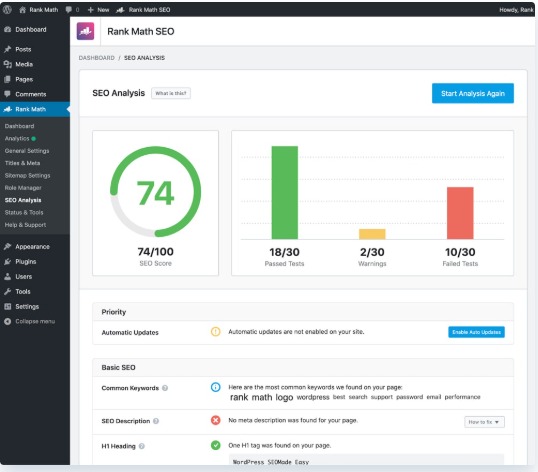538x472 pixels.
Task: Click the Tools wrench icon
Action: tap(8, 292)
